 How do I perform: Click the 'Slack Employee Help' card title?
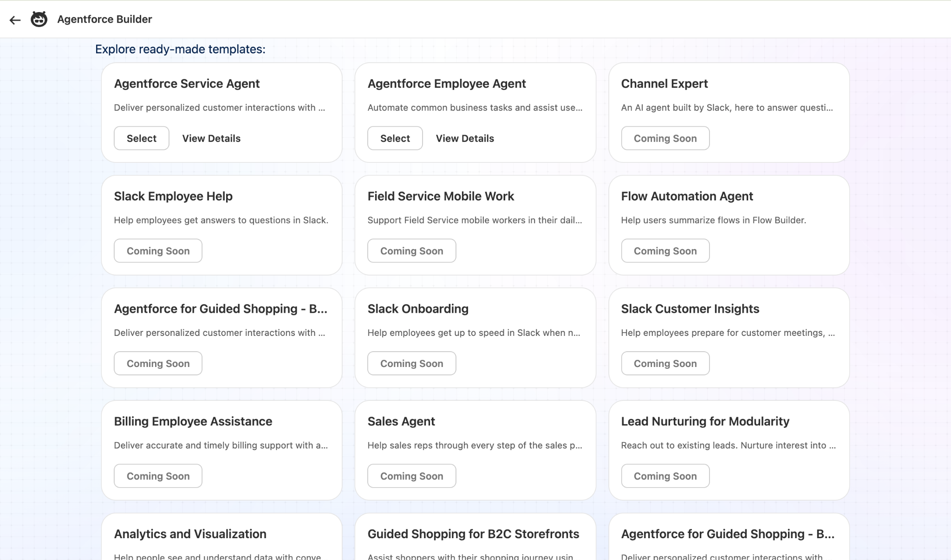click(x=173, y=196)
